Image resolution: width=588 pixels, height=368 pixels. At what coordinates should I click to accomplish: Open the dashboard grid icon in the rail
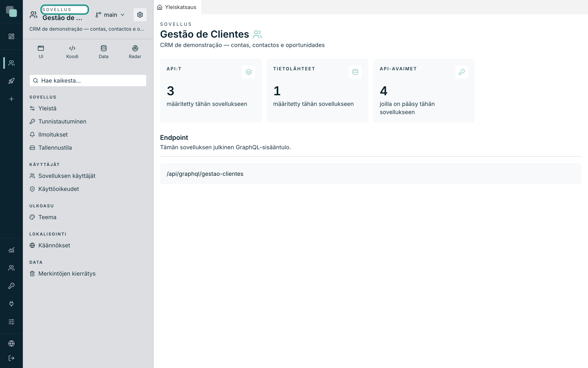tap(11, 37)
